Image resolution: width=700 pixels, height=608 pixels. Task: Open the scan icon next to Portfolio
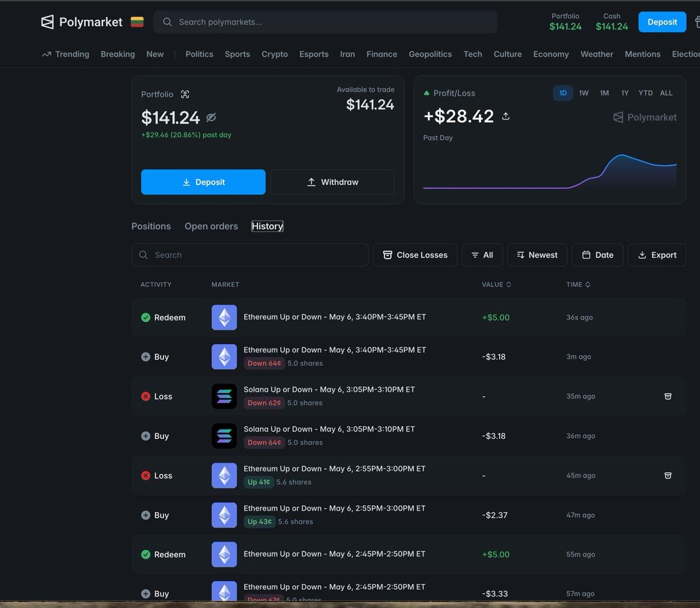coord(185,94)
